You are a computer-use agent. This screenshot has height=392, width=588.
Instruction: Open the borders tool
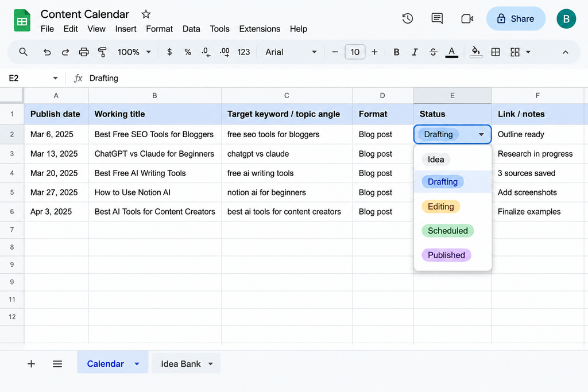pyautogui.click(x=496, y=52)
